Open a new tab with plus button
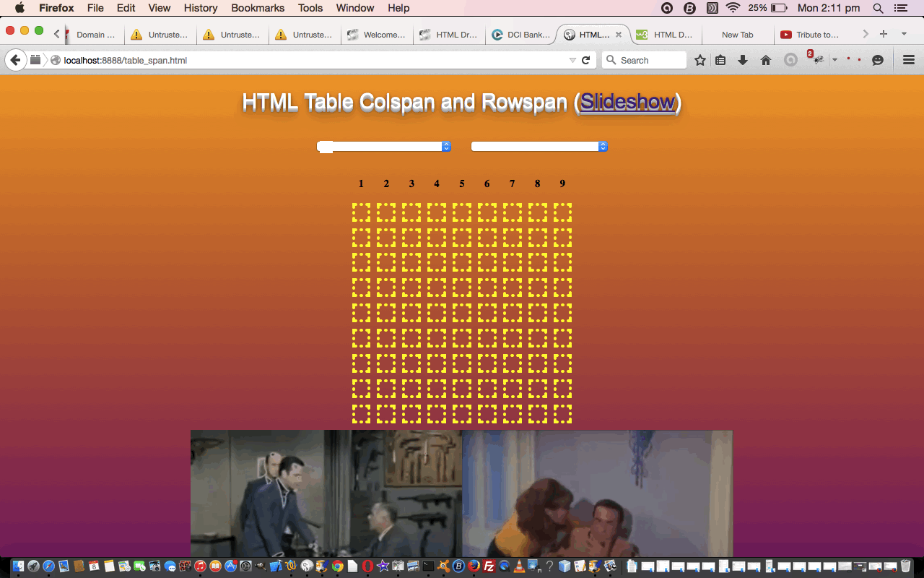The width and height of the screenshot is (924, 578). tap(883, 34)
